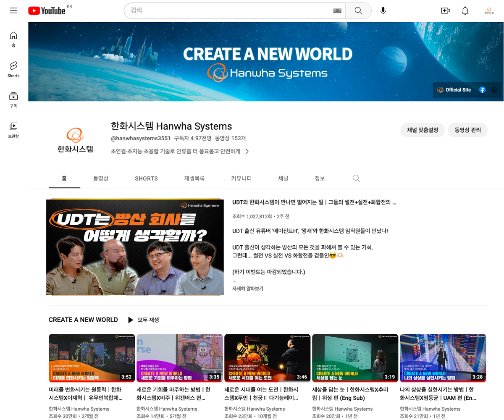Click the YouTube logo
The height and width of the screenshot is (420, 504).
click(47, 10)
